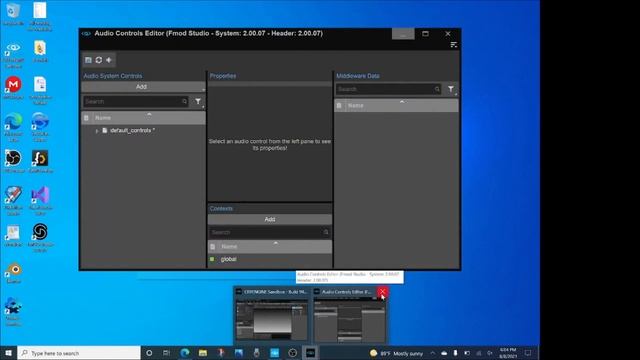Click the CRYENGINE logo in the title bar
This screenshot has height=360, width=640.
tap(86, 33)
